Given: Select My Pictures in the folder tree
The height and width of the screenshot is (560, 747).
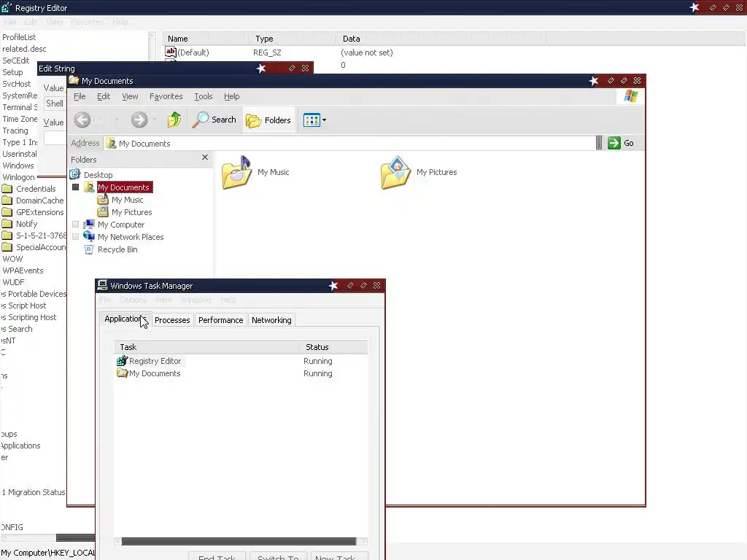Looking at the screenshot, I should [x=132, y=212].
